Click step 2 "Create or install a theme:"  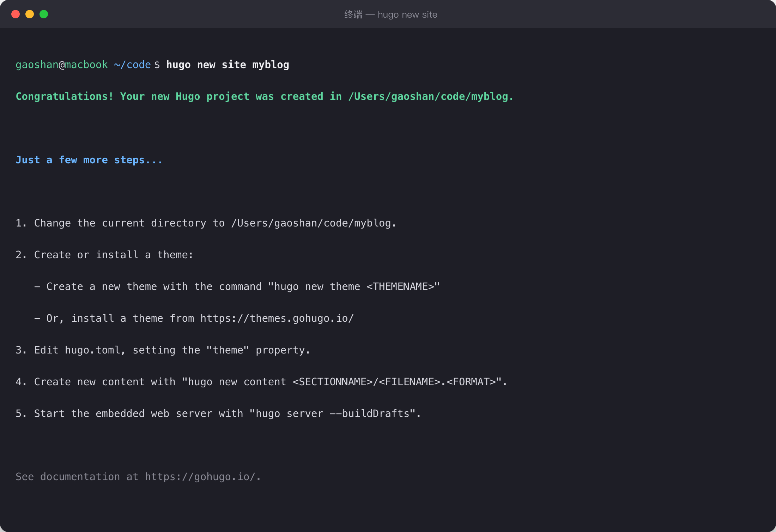click(104, 255)
